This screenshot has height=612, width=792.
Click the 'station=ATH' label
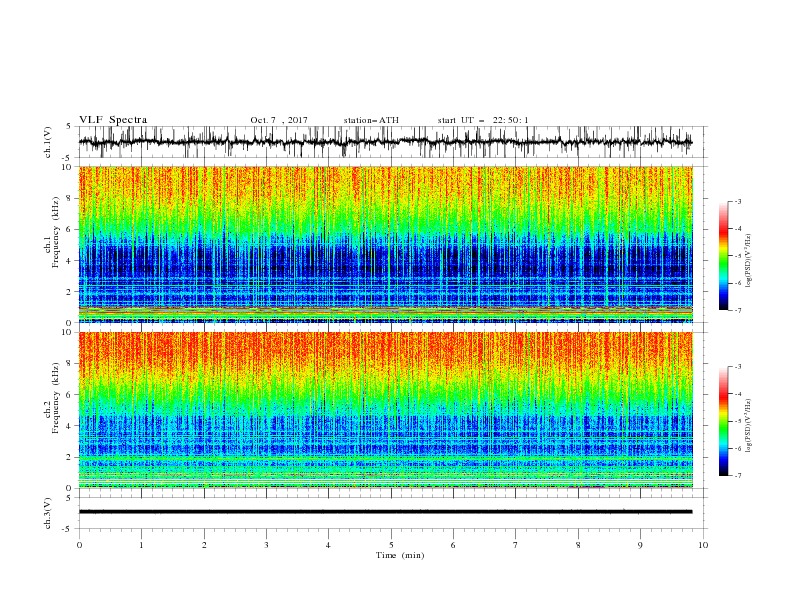(371, 120)
